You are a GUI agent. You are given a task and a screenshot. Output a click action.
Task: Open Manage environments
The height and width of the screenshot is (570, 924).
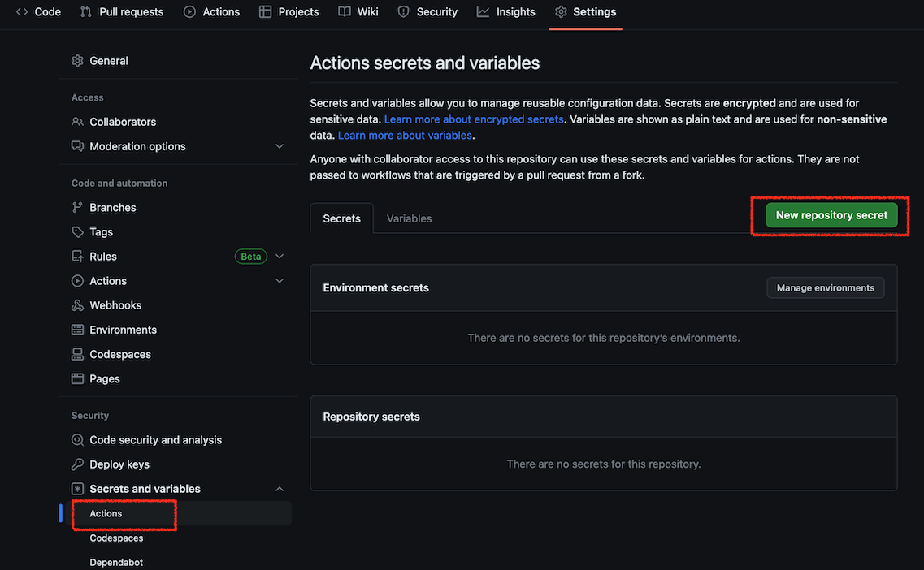click(x=825, y=287)
